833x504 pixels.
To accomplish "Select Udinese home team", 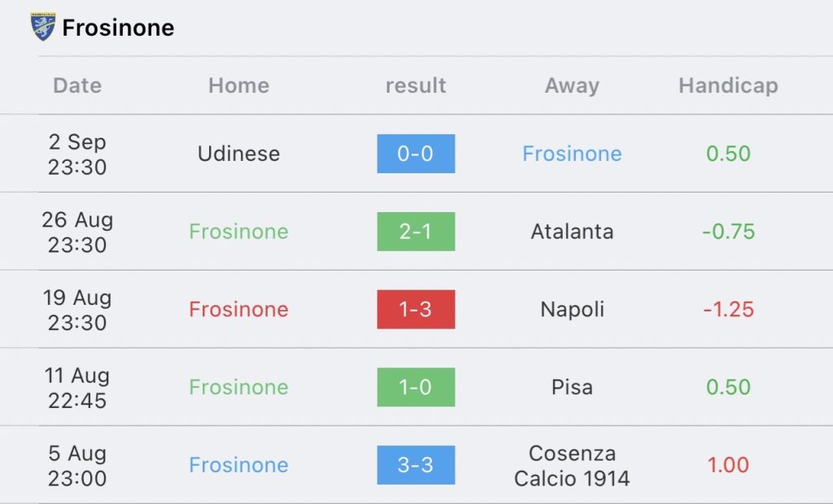I will tap(238, 154).
